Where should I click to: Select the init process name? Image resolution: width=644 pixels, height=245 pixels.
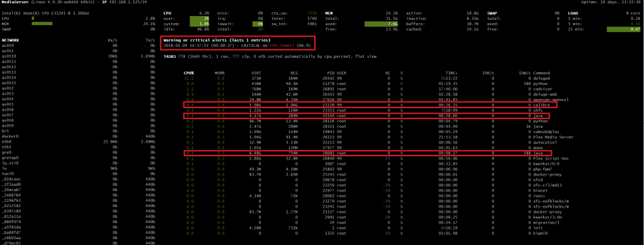(x=538, y=228)
